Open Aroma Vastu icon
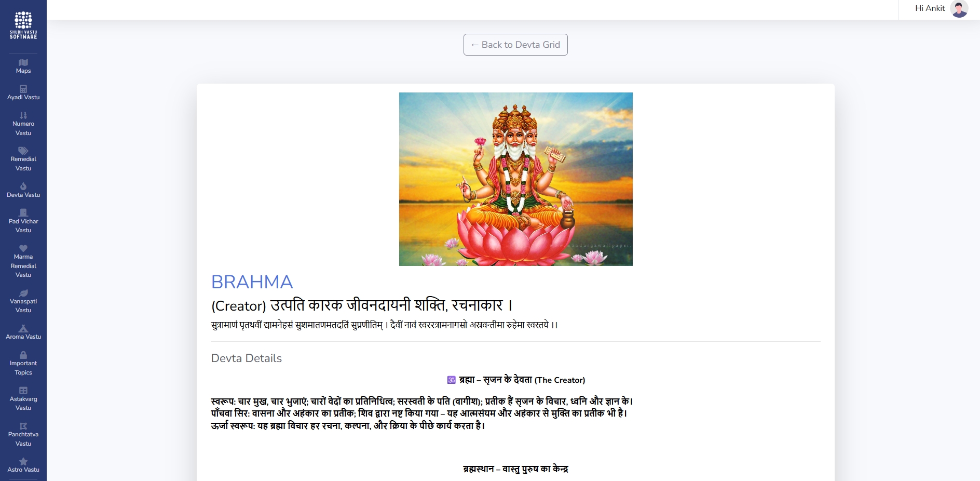Viewport: 980px width, 481px height. point(23,328)
